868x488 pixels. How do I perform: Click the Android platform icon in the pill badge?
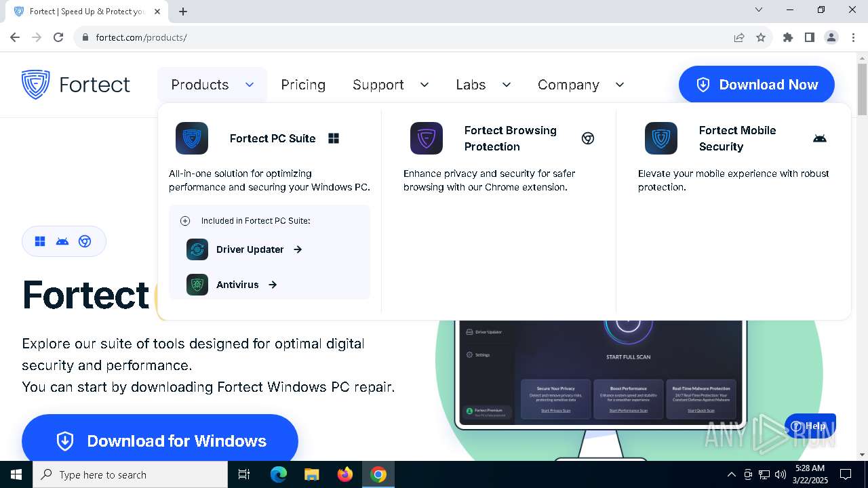click(x=62, y=241)
